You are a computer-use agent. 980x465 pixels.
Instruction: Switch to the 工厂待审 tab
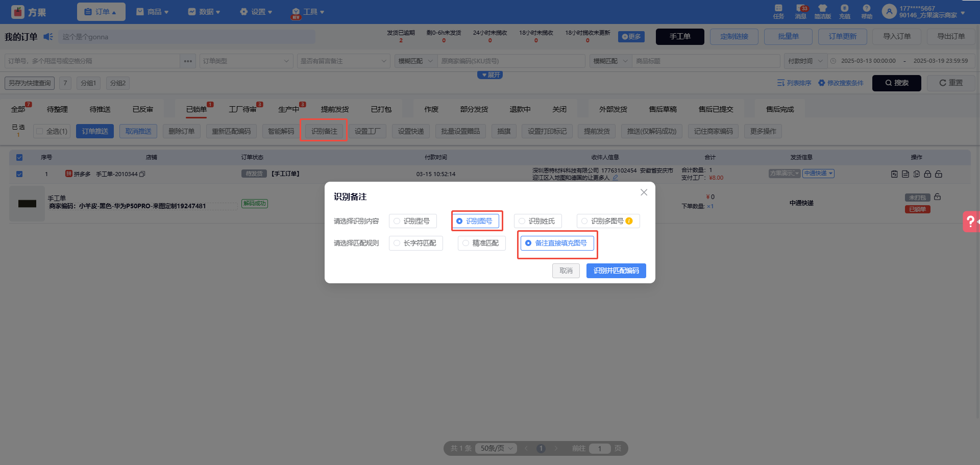click(242, 109)
